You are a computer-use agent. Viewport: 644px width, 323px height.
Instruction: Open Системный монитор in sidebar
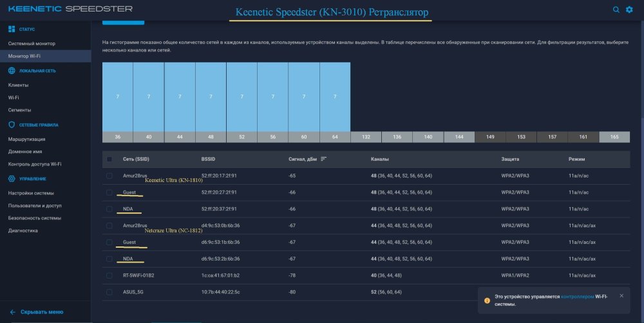[x=32, y=44]
